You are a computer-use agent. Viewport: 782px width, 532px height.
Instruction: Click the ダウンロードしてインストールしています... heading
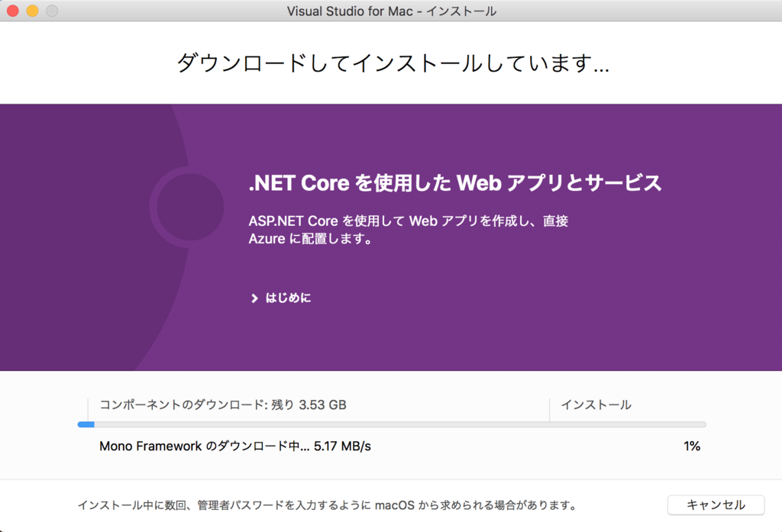(393, 63)
